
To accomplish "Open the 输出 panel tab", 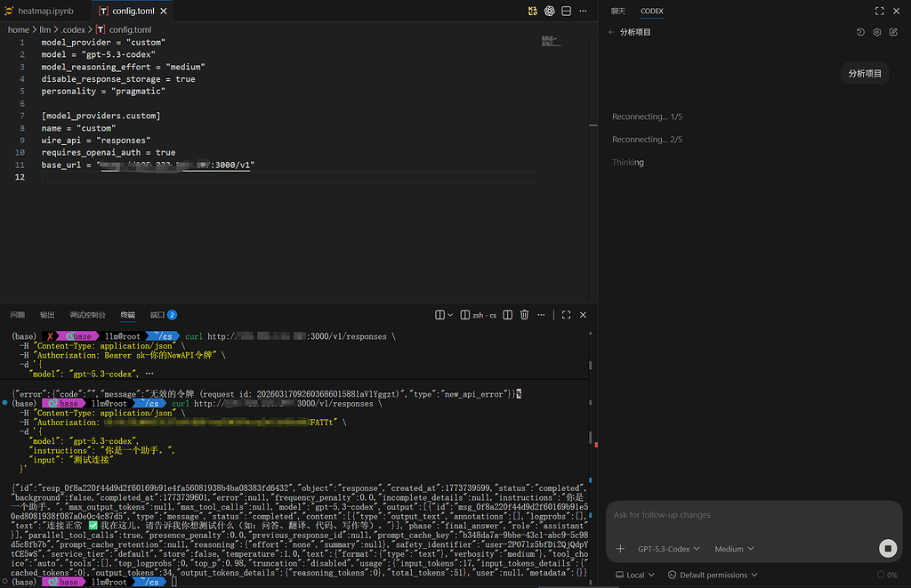I will pos(48,315).
